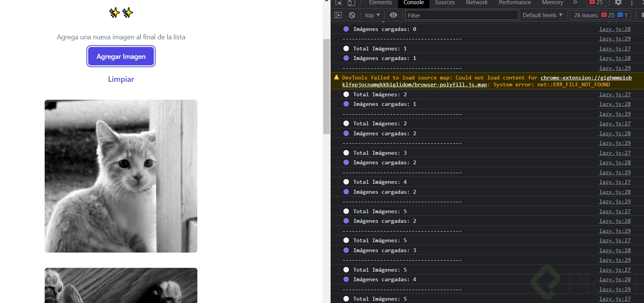The height and width of the screenshot is (303, 644).
Task: Open lazy.js:28 for Imágenes cargadas: 3
Action: 615,250
